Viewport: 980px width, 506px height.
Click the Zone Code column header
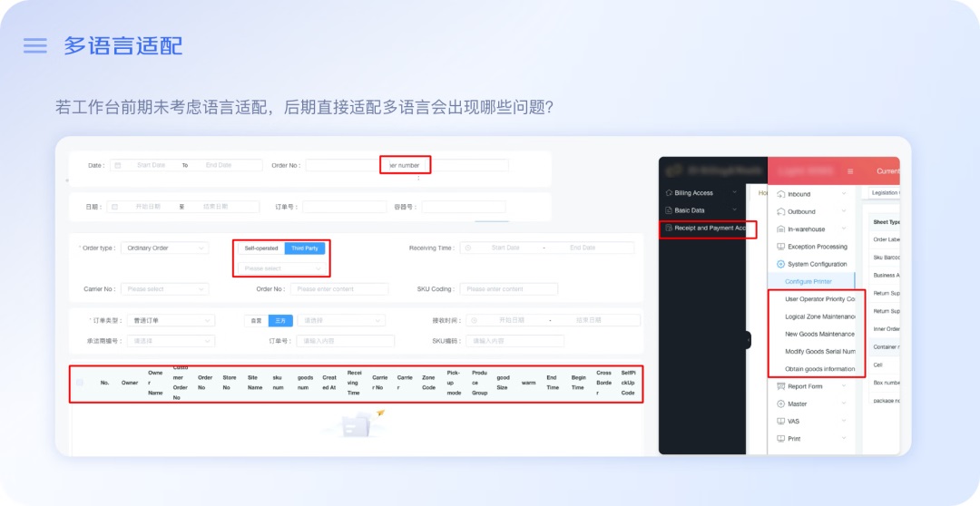(x=428, y=383)
